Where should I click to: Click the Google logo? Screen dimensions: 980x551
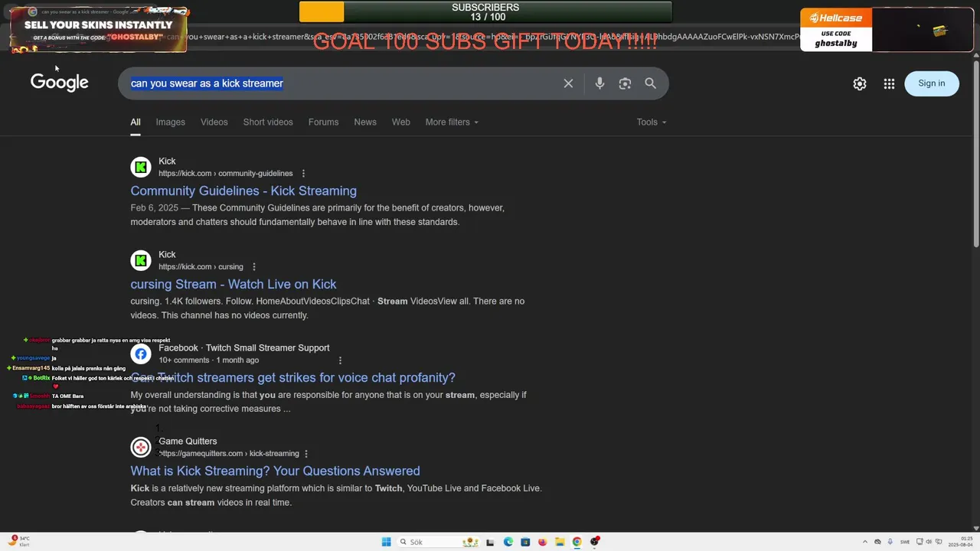click(x=60, y=83)
